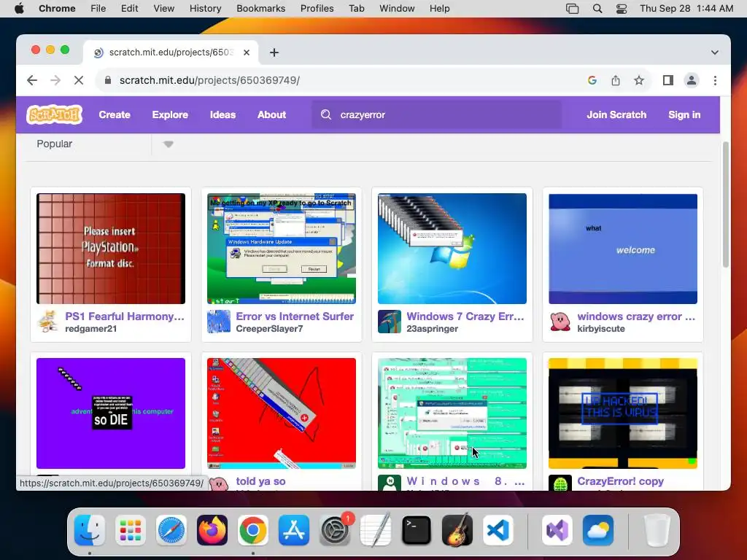Open 23aspringer author link

click(432, 329)
